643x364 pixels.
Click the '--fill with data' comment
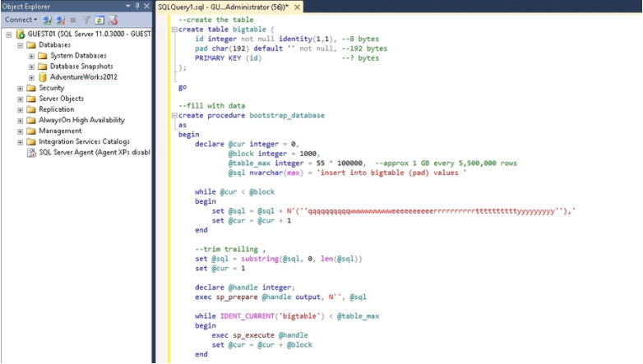click(211, 106)
